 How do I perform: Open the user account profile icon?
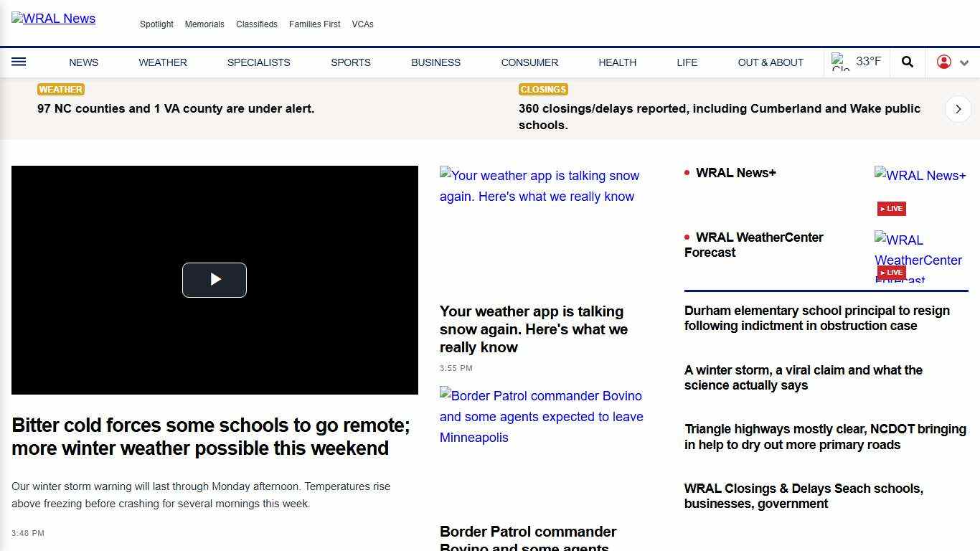(943, 62)
